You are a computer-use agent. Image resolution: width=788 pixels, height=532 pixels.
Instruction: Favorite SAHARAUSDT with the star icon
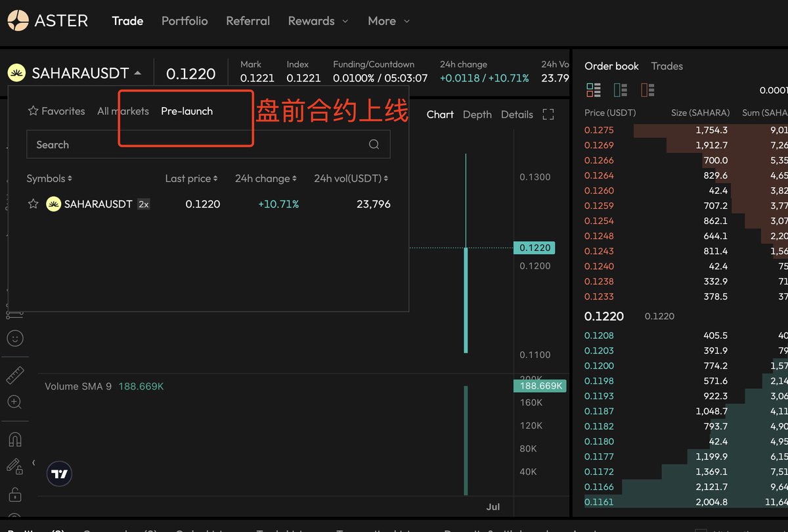coord(33,204)
